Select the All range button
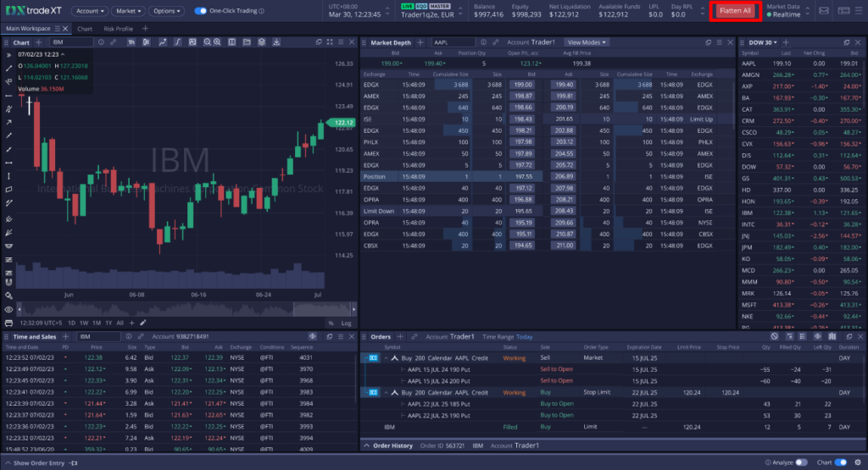This screenshot has width=868, height=470. 120,323
